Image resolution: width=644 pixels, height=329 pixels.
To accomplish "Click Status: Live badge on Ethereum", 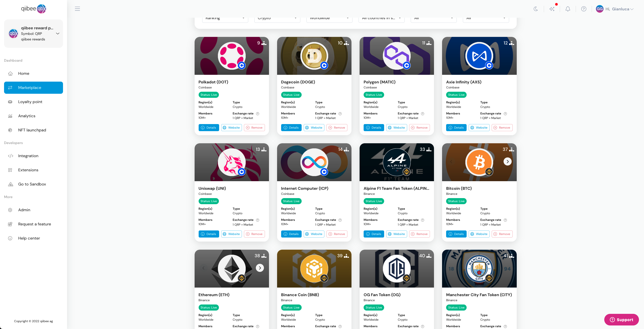I will click(x=209, y=308).
